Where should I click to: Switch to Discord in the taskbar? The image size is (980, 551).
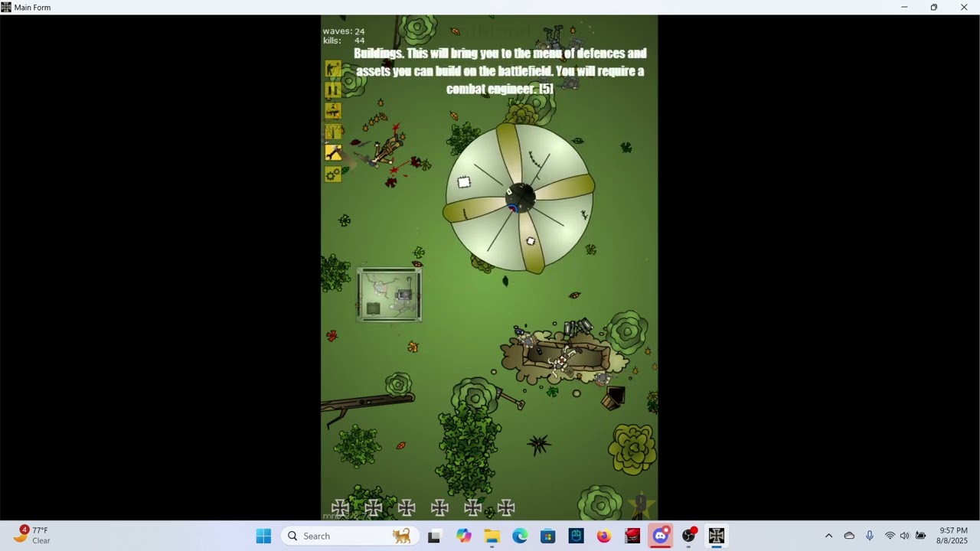(x=661, y=536)
